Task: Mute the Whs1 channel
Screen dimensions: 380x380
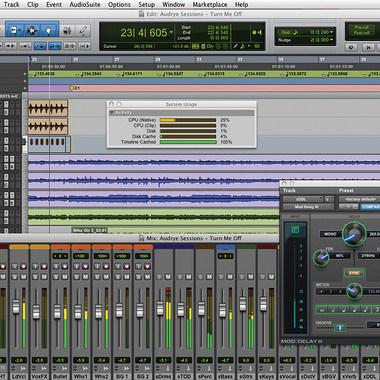Action: (85, 277)
